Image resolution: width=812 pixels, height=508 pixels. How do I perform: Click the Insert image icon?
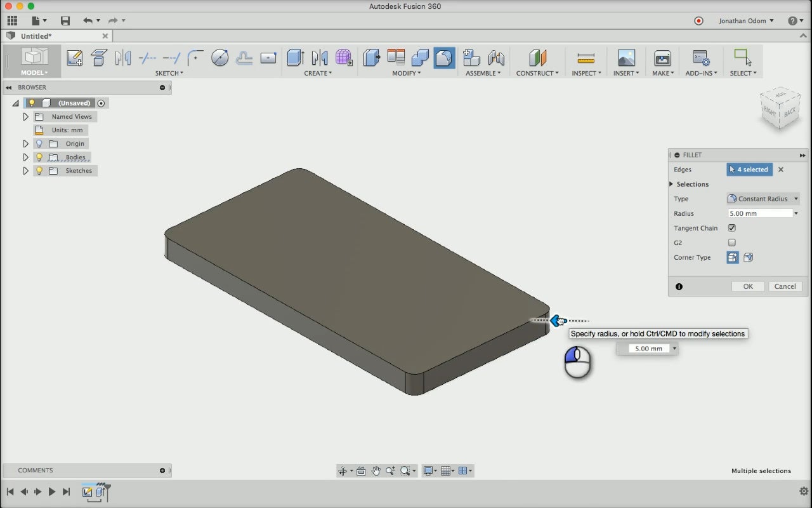point(626,58)
